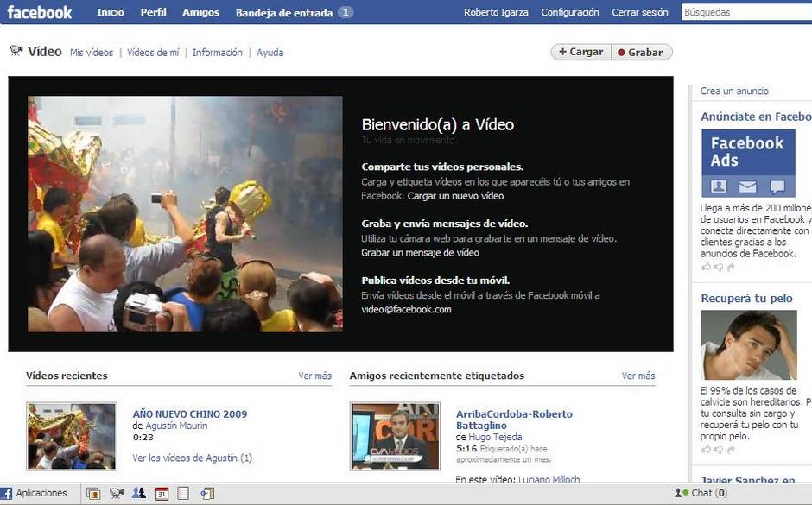Open Bandeja de entrada
The width and height of the screenshot is (812, 505).
click(x=284, y=13)
